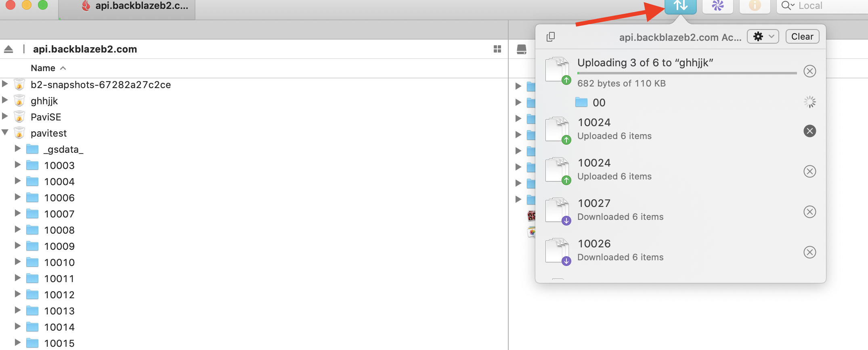Select folder 10009
Viewport: 868px width, 350px height.
pos(59,246)
